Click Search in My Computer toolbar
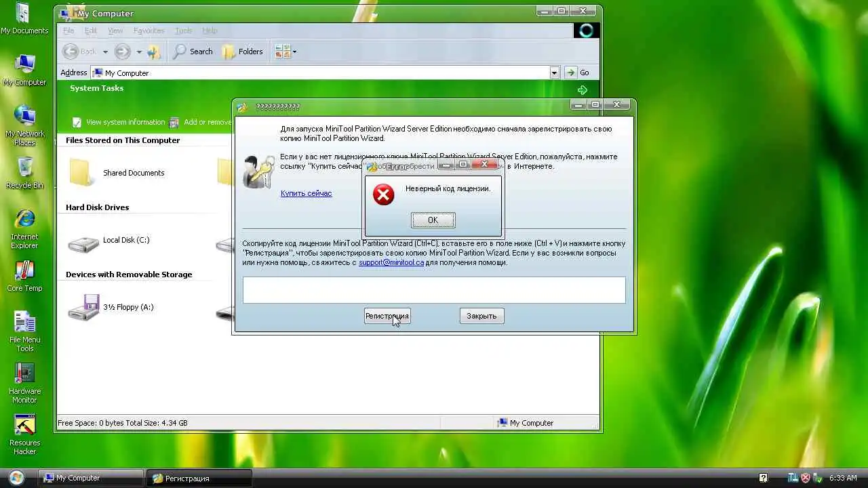This screenshot has height=488, width=868. 193,52
